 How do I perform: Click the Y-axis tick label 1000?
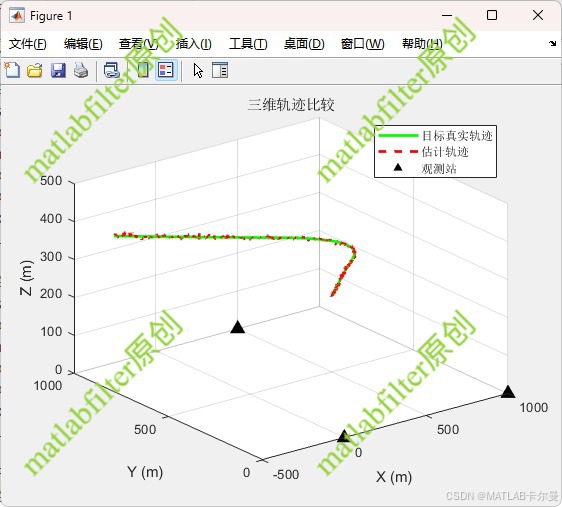pos(48,386)
